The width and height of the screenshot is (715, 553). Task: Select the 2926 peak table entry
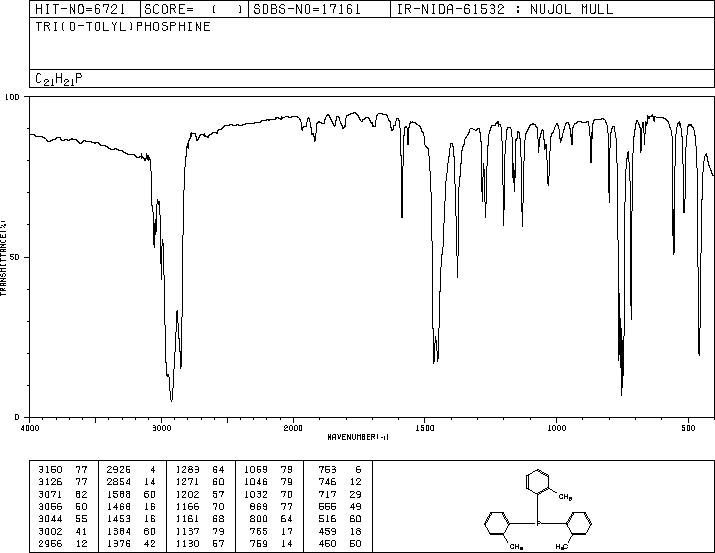point(131,469)
